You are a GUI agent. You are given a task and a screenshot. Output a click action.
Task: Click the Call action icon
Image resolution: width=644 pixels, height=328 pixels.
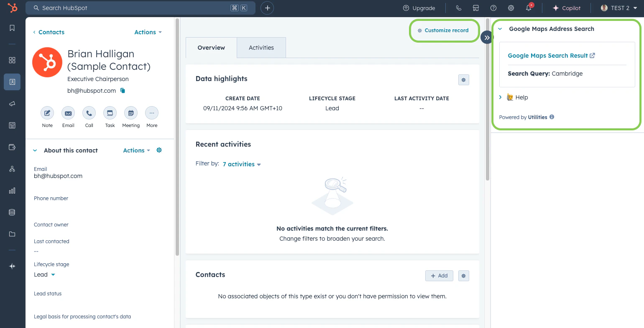[x=89, y=113]
